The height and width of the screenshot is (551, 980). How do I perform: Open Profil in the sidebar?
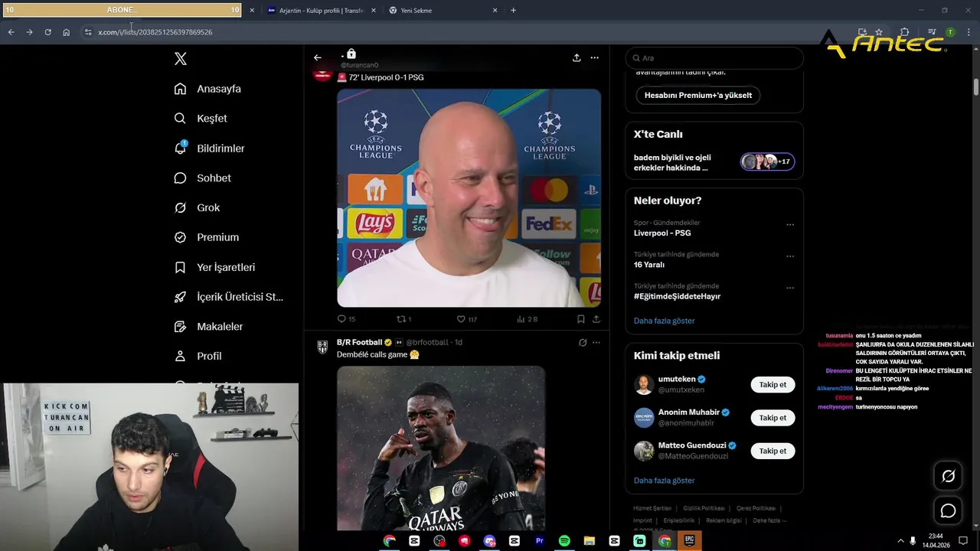pyautogui.click(x=198, y=356)
